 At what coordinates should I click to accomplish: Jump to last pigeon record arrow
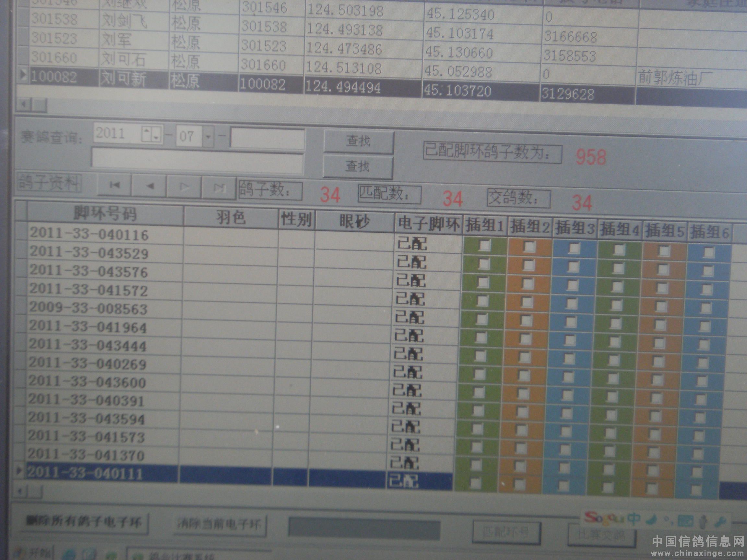coord(219,188)
